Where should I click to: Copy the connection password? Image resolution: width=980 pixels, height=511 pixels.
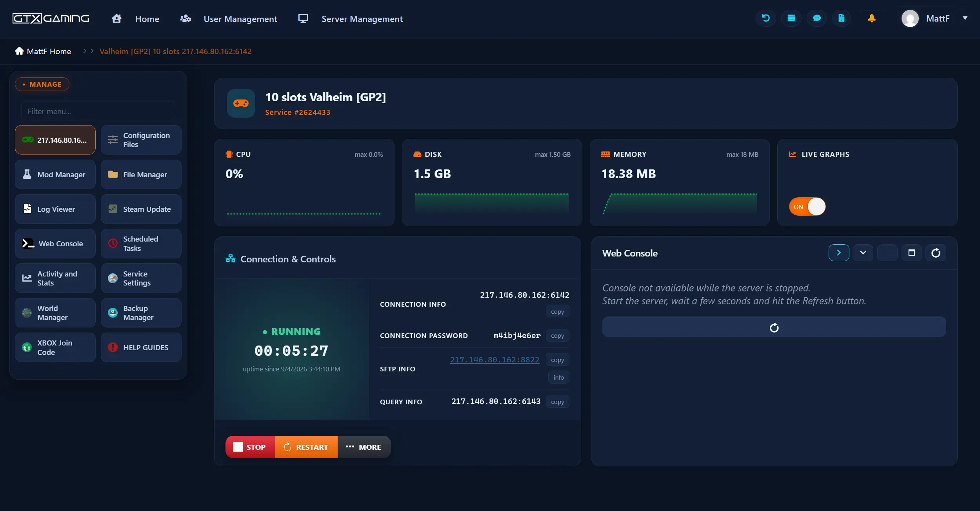tap(557, 336)
